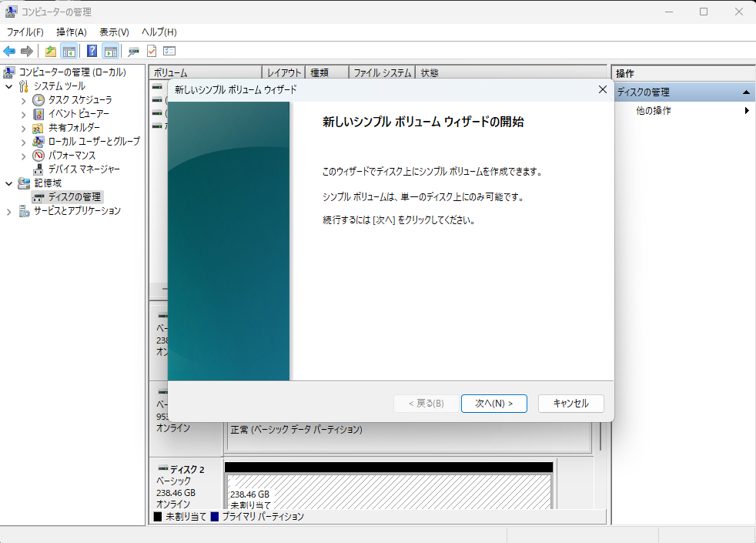
Task: Open Help using the question mark icon
Action: [90, 51]
